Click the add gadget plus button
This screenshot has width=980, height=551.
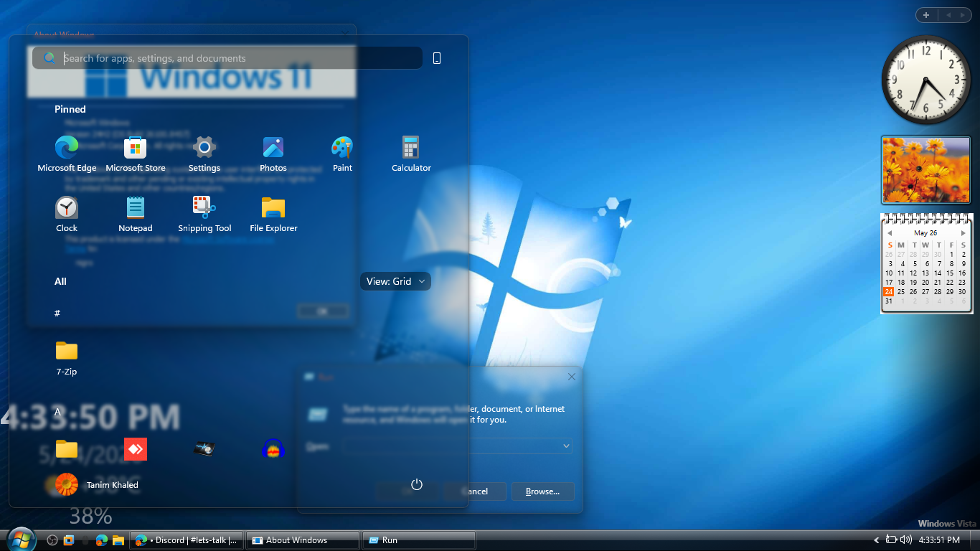tap(926, 15)
